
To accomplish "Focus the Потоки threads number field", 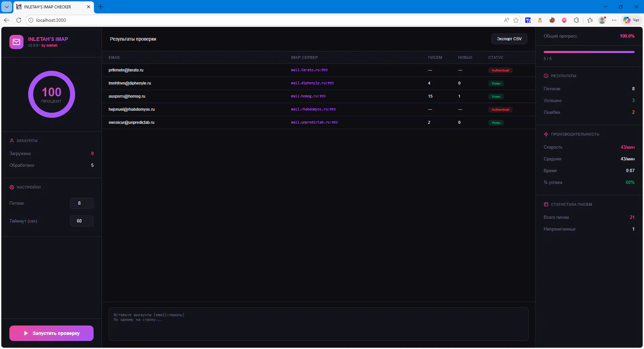I will click(x=82, y=203).
